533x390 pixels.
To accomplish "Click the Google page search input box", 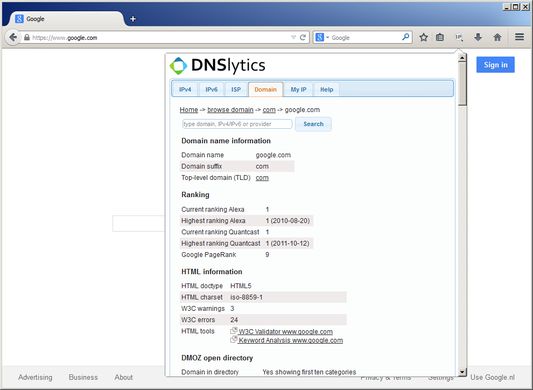I will click(138, 223).
